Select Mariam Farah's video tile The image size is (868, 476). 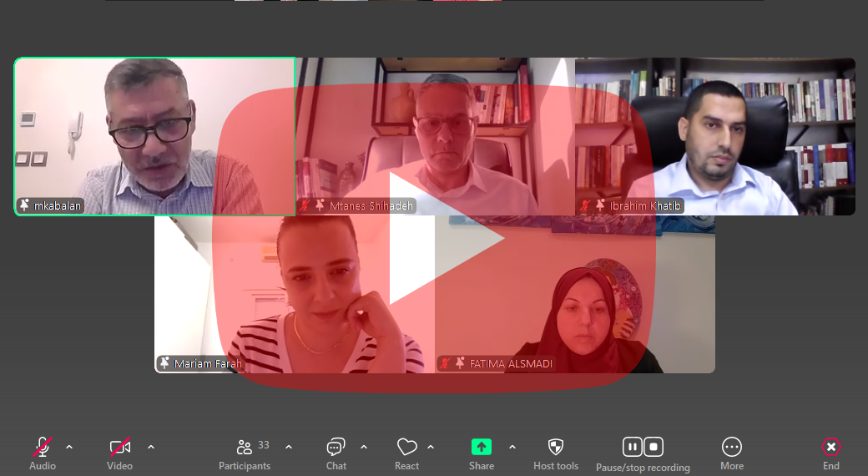295,294
